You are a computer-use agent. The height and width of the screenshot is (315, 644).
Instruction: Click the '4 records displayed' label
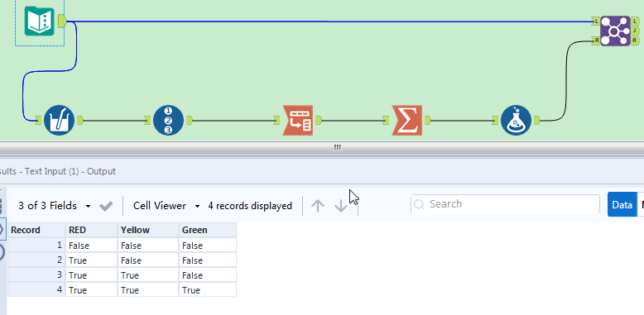coord(250,206)
